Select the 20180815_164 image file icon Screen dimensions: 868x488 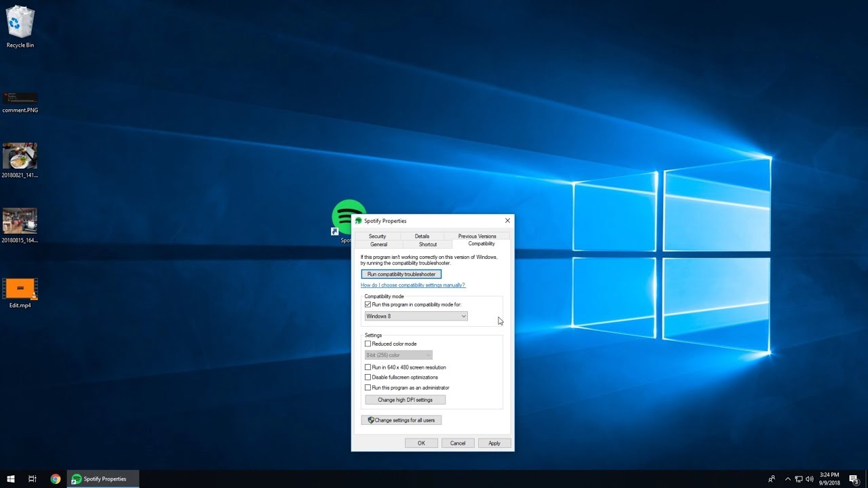tap(20, 226)
